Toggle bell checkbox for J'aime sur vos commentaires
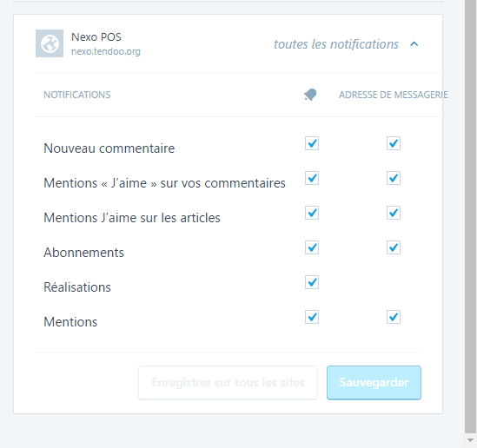 (x=312, y=178)
